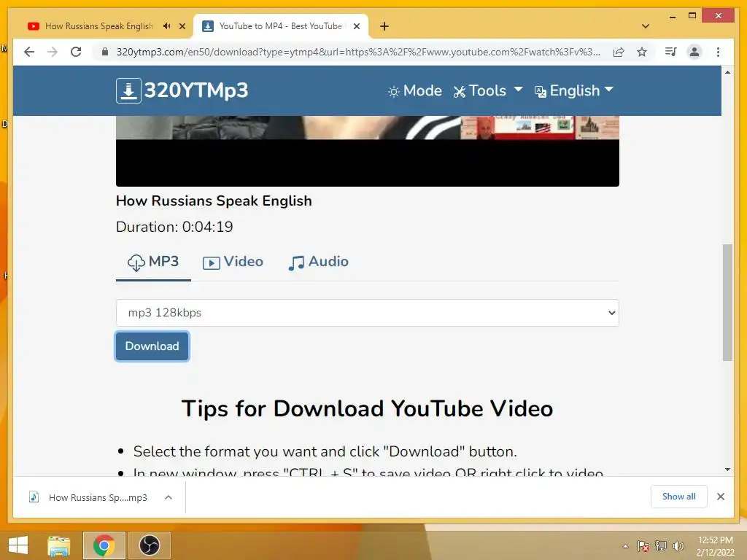Open the English language dropdown

click(573, 90)
